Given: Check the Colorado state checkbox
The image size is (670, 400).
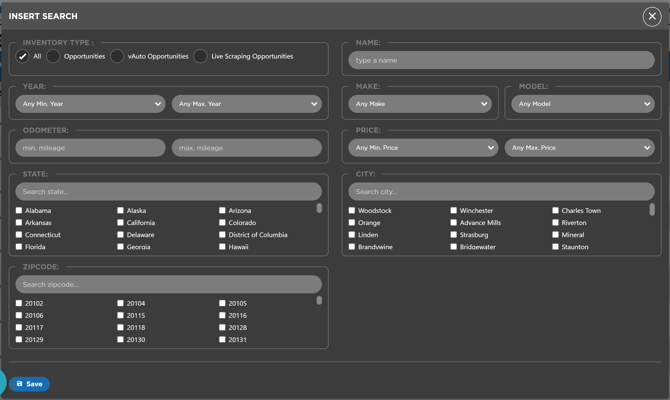Looking at the screenshot, I should pos(222,222).
